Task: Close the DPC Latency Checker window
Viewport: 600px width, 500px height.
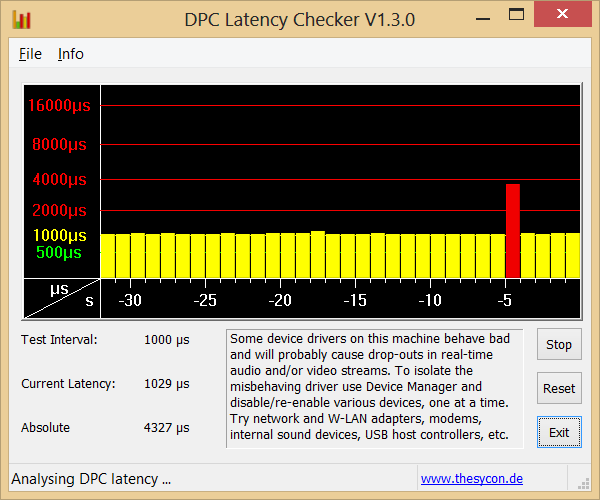Action: (x=562, y=14)
